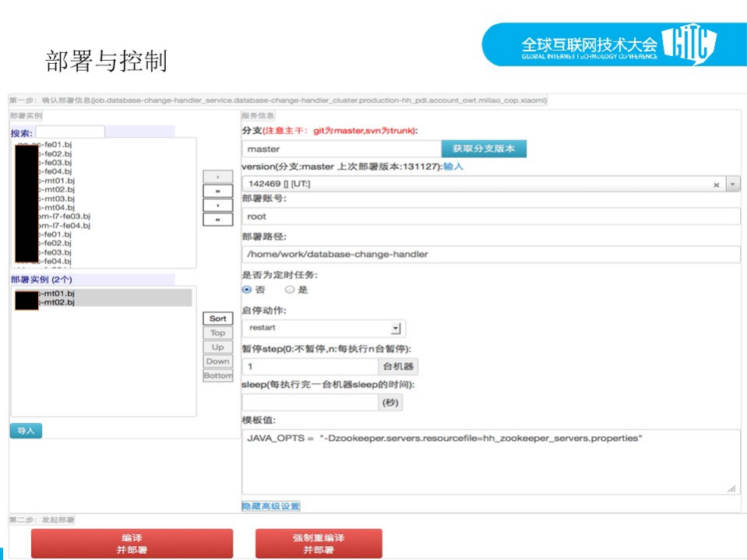Click the Sort button for instance ordering

217,319
